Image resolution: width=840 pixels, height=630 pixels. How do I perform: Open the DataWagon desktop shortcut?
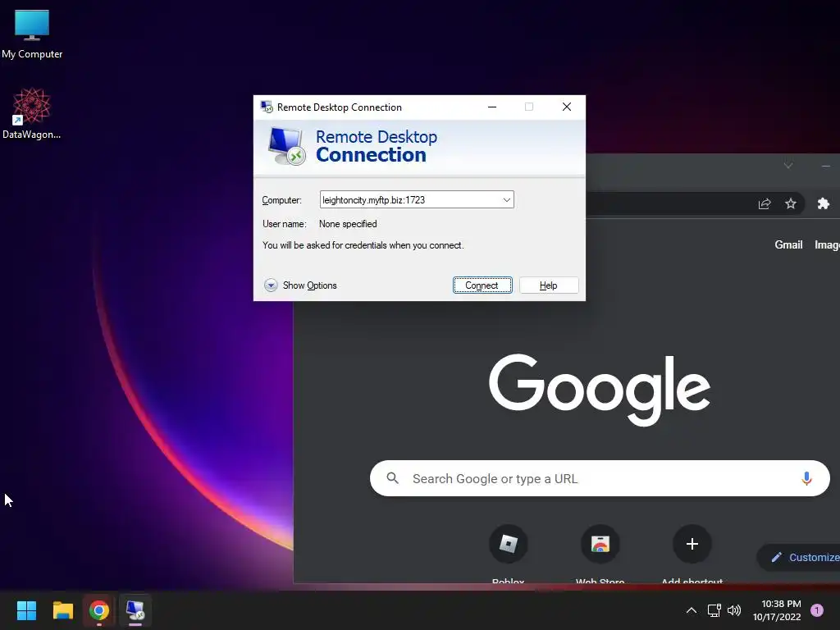[32, 113]
